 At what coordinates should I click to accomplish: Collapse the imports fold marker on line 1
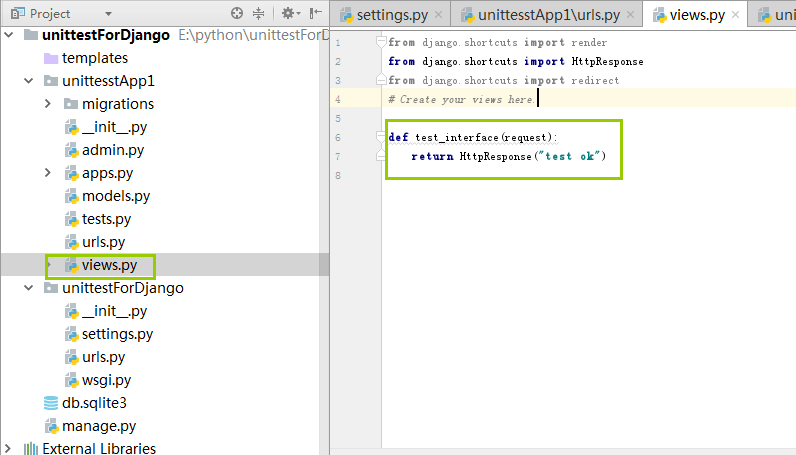click(381, 42)
